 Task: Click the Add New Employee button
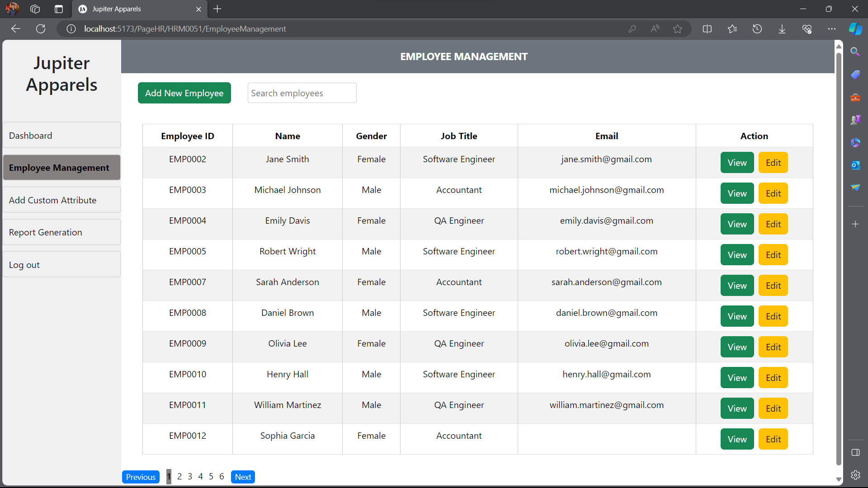(x=184, y=93)
